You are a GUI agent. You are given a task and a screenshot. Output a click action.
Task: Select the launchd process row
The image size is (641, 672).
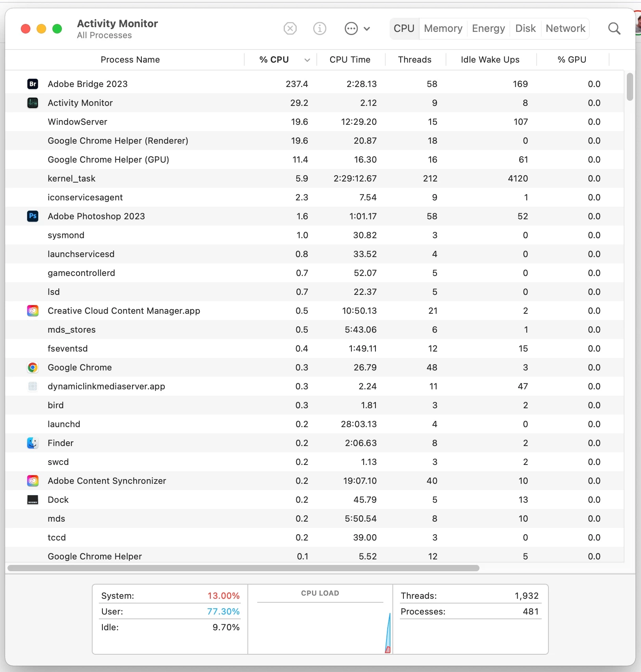(314, 424)
